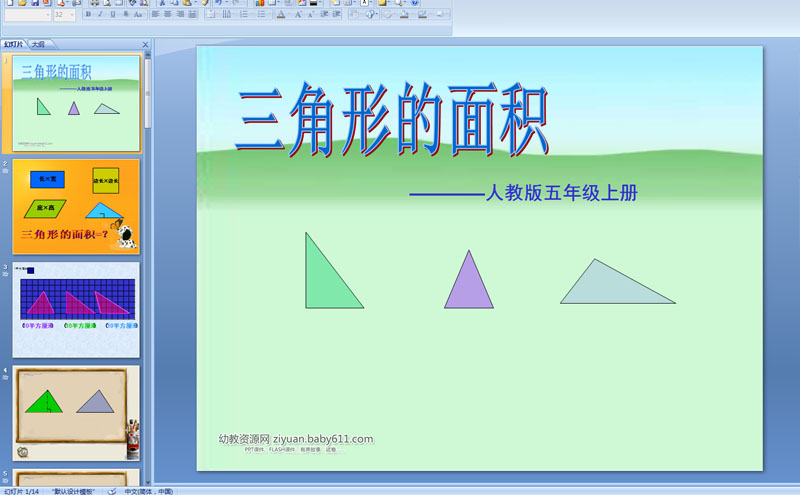Click the Help icon in the top toolbar
The image size is (800, 495).
[415, 3]
